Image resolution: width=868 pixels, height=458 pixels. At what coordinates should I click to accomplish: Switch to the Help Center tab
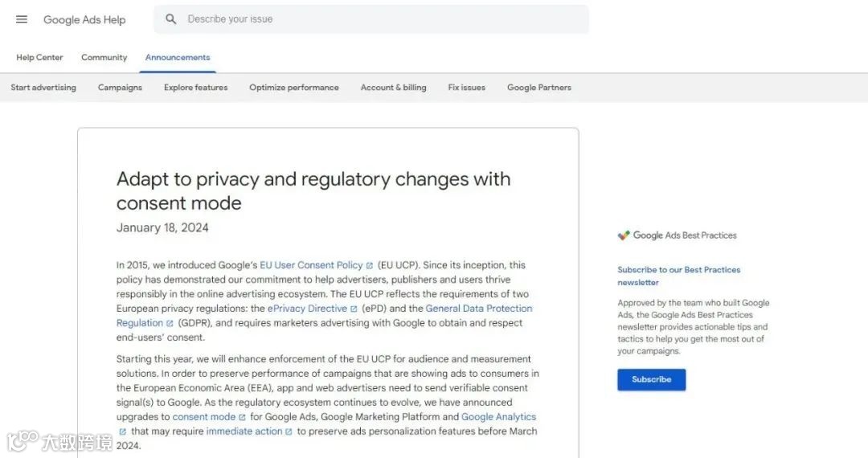point(39,58)
